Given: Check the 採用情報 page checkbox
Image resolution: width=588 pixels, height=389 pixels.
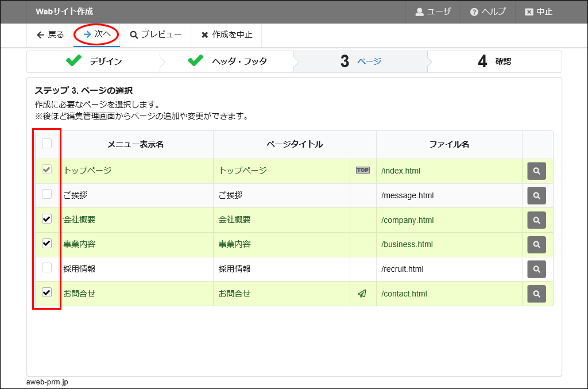Looking at the screenshot, I should pos(47,267).
